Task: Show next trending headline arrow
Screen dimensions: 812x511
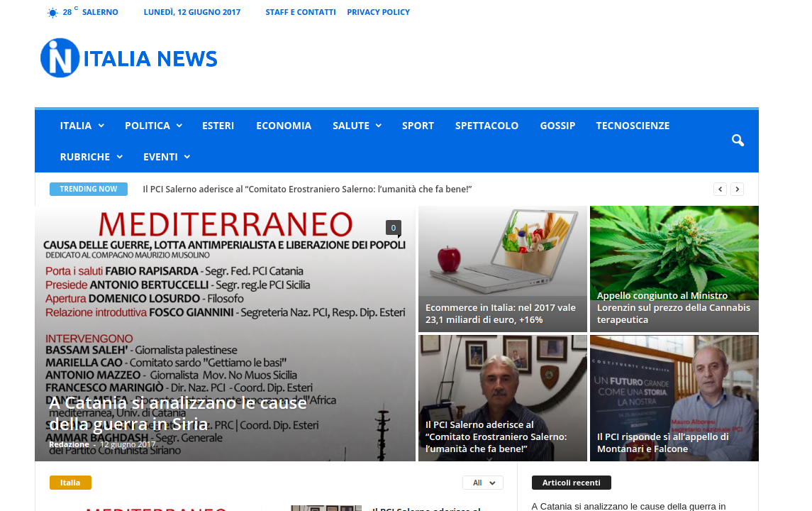Action: click(x=738, y=189)
